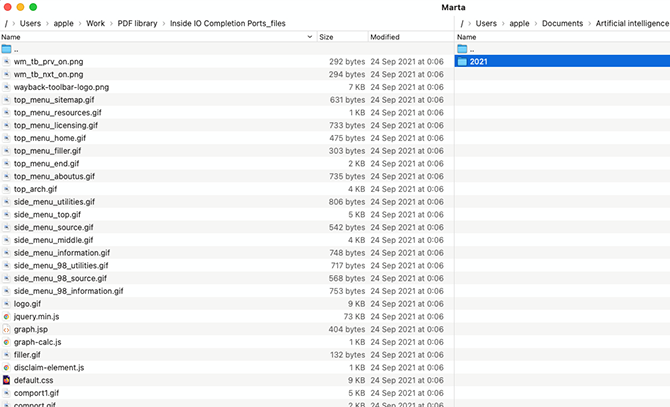Go to apple in left pane breadcrumb
This screenshot has width=670, height=407.
pyautogui.click(x=63, y=23)
